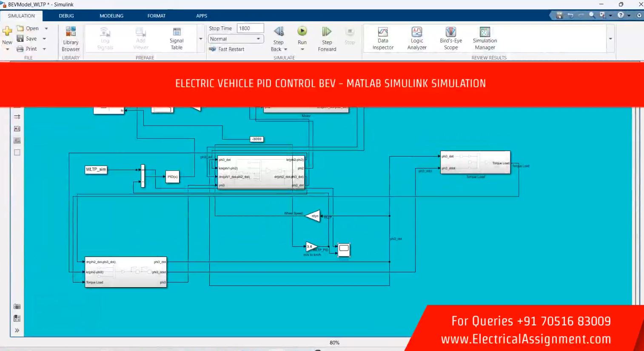Screen dimensions: 644x351
Task: Switch to the Modeling tab
Action: coord(111,16)
